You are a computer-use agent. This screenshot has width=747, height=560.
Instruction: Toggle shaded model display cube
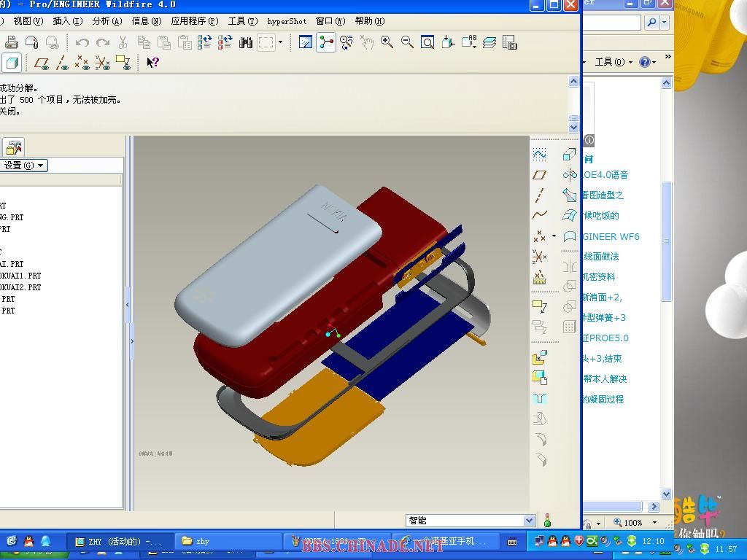point(12,63)
